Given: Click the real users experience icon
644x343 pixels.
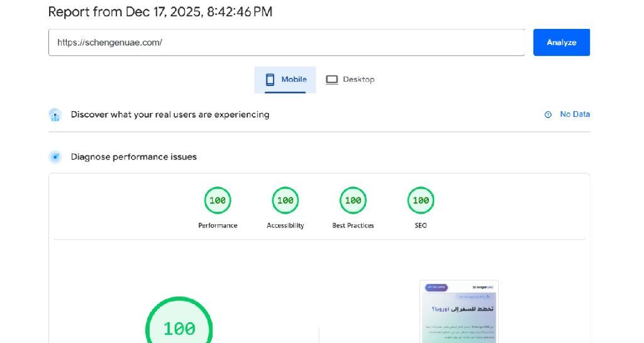Looking at the screenshot, I should pyautogui.click(x=55, y=115).
